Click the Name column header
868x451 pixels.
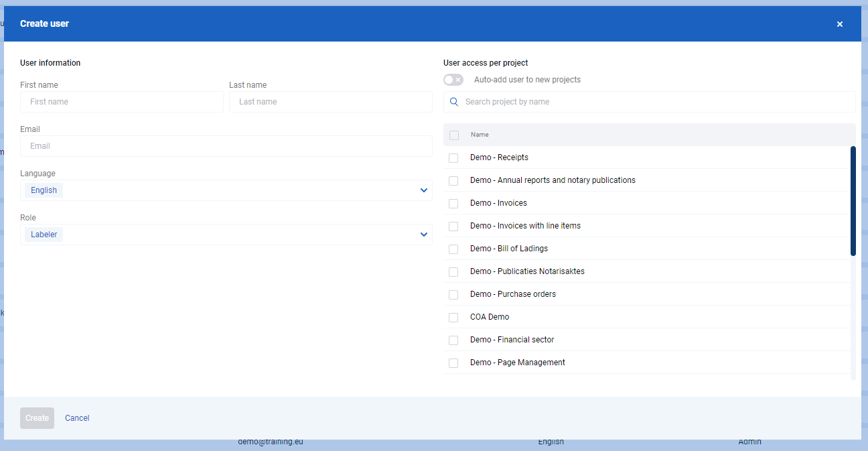[x=480, y=135]
